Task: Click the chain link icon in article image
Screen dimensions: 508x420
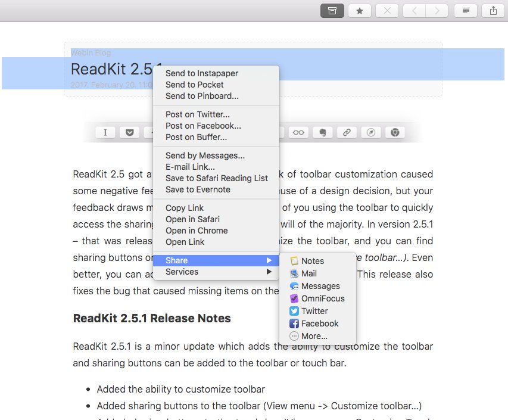Action: click(x=347, y=132)
